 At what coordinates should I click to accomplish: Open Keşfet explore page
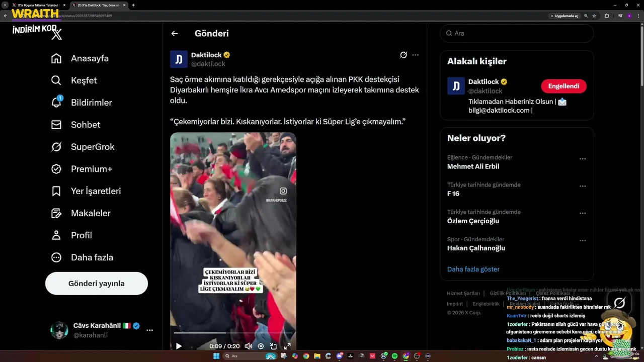coord(74,80)
